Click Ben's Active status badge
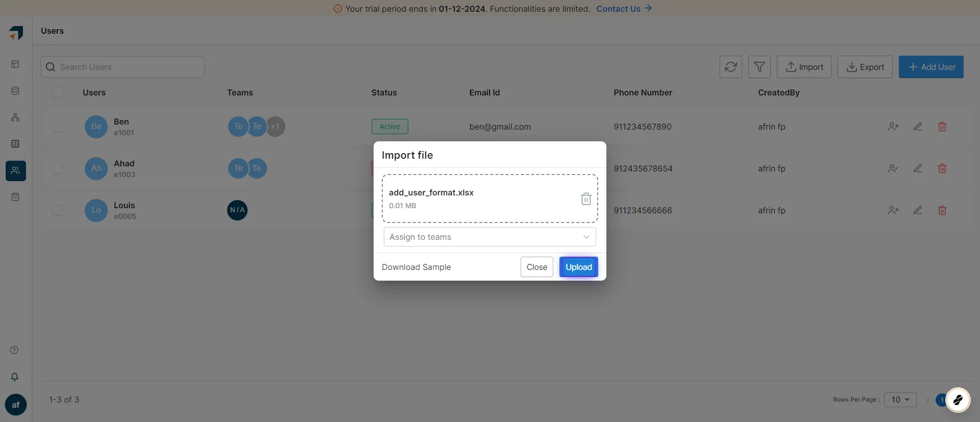Image resolution: width=980 pixels, height=422 pixels. point(389,127)
